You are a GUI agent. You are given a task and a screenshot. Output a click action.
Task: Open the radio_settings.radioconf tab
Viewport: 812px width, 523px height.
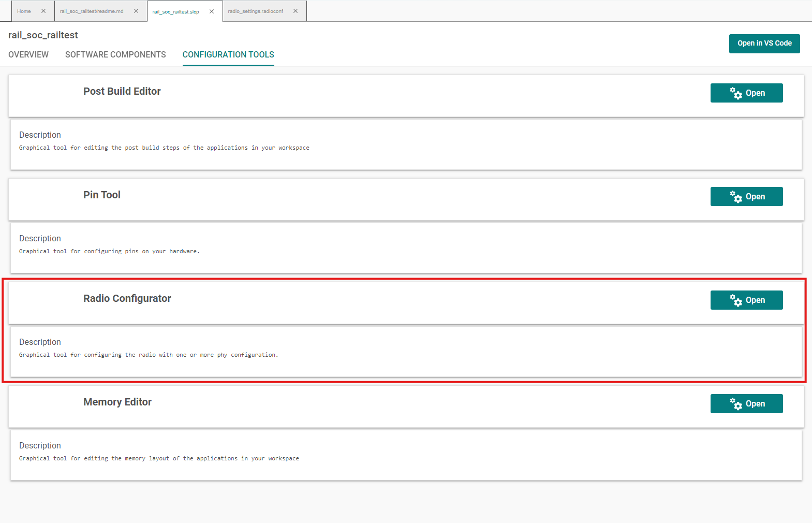[255, 11]
